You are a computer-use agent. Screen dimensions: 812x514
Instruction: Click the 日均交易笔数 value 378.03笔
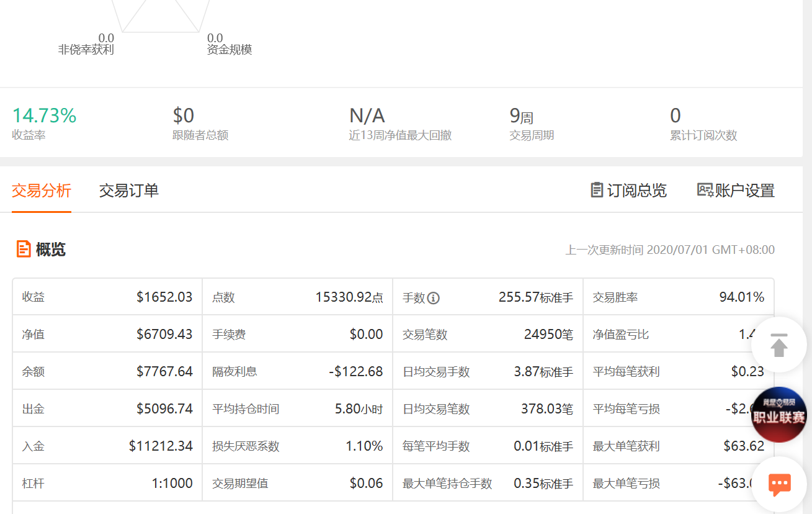pyautogui.click(x=547, y=409)
